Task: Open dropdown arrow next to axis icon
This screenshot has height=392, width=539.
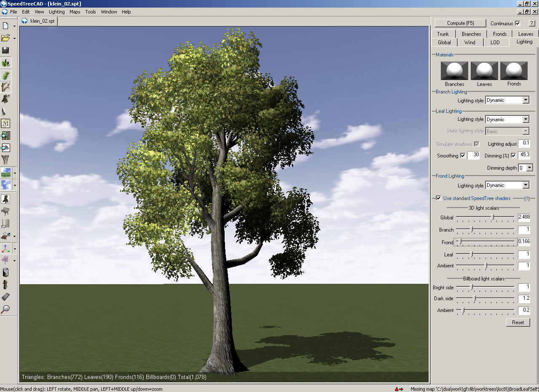Action: [14, 248]
